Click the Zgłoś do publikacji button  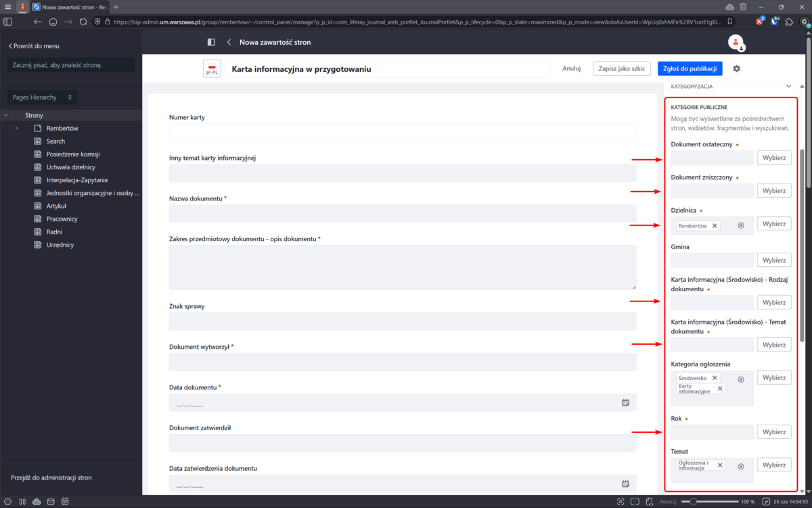coord(690,68)
